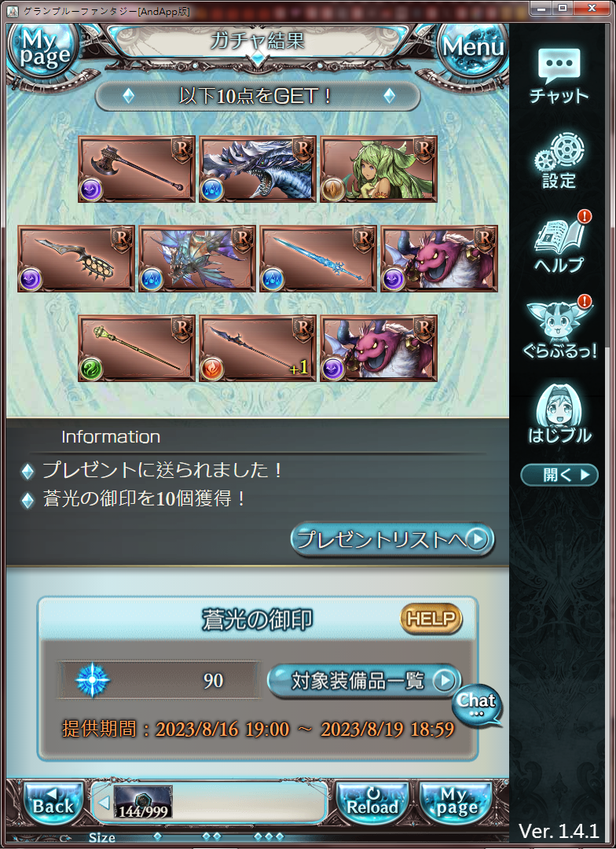The image size is (616, 849).
Task: Click プレゼントリストへ button
Action: coord(392,538)
